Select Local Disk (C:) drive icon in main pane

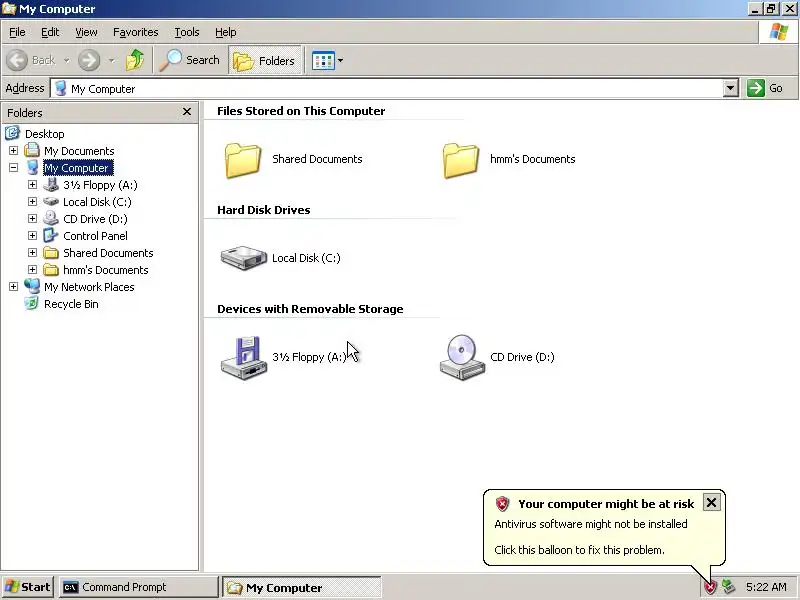[244, 258]
